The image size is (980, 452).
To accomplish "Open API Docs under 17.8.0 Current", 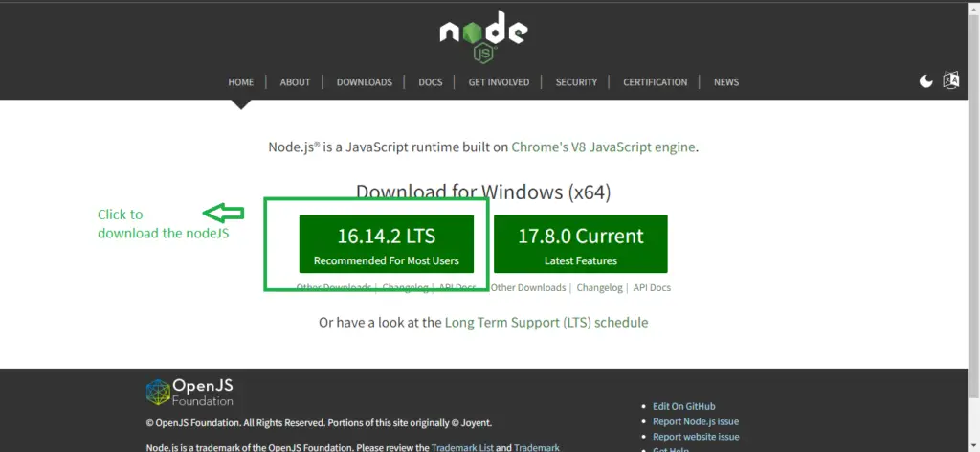I will coord(650,288).
